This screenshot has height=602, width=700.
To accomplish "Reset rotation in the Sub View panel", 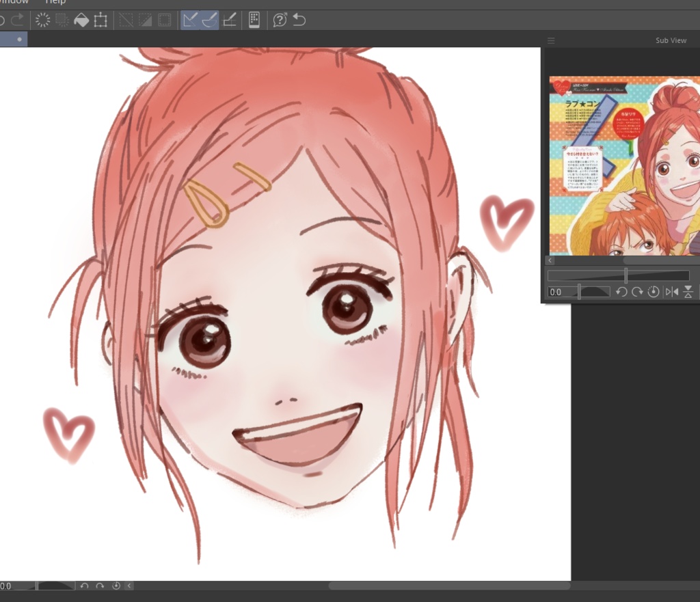I will click(654, 292).
